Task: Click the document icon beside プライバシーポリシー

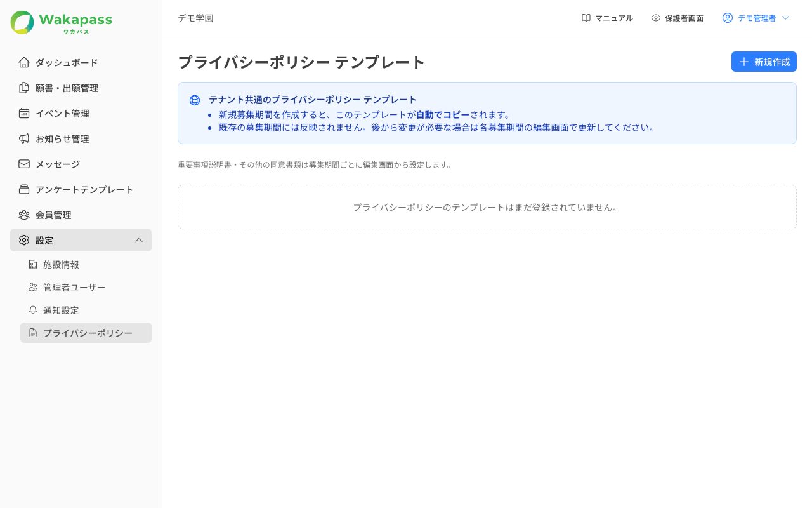Action: coord(33,333)
